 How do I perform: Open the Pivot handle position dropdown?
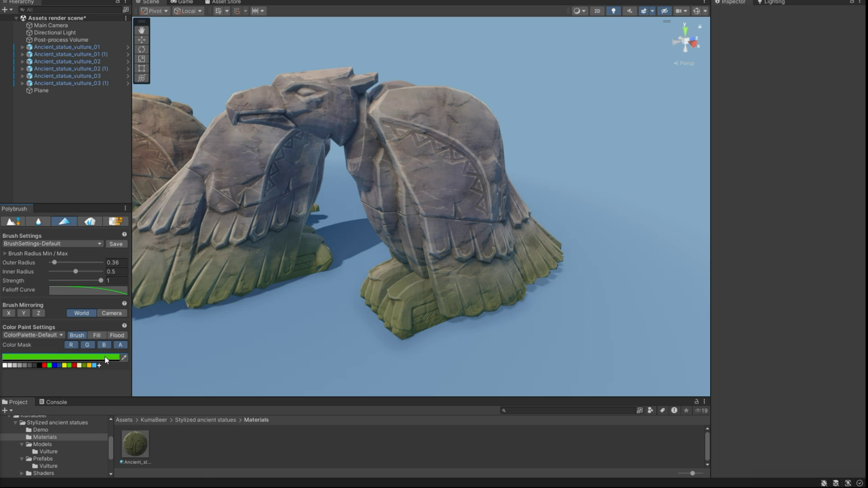pyautogui.click(x=155, y=11)
